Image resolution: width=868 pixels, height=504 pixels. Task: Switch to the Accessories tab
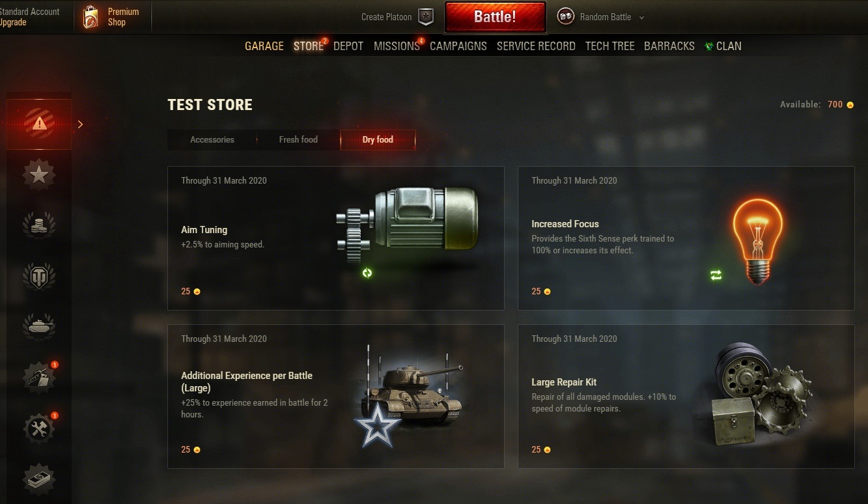click(x=212, y=139)
